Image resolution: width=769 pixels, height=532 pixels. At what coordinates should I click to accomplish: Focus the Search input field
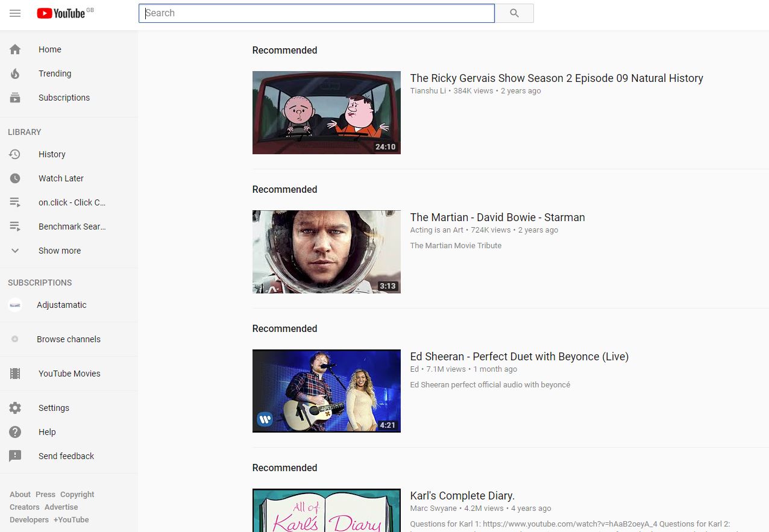point(316,13)
